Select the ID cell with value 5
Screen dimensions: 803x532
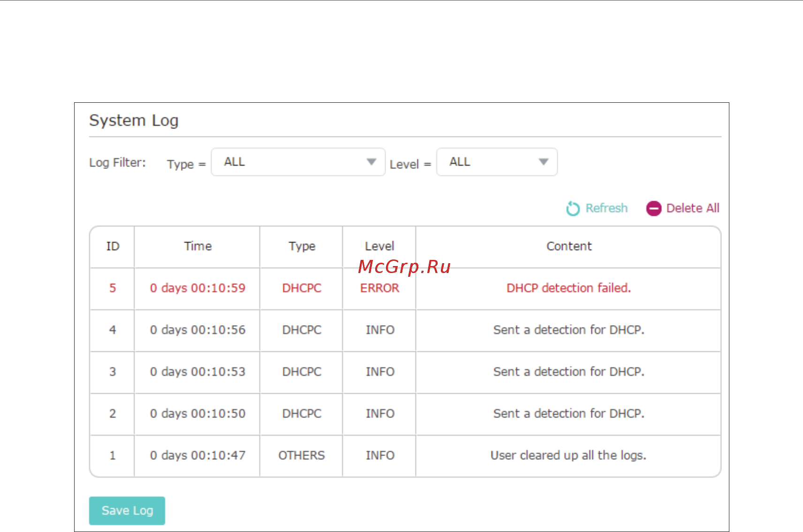tap(113, 288)
